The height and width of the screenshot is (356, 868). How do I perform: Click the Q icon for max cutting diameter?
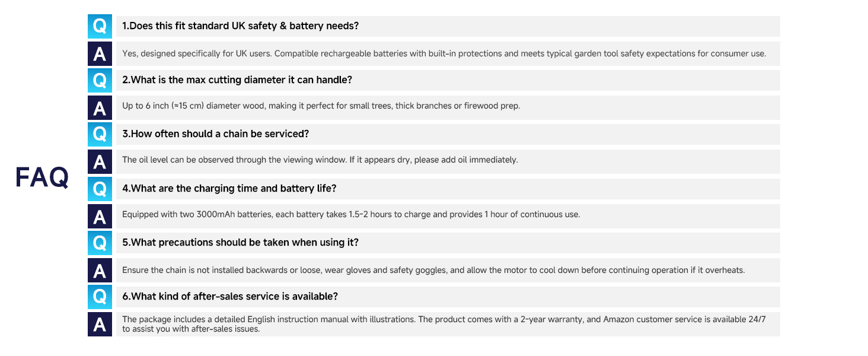point(100,80)
